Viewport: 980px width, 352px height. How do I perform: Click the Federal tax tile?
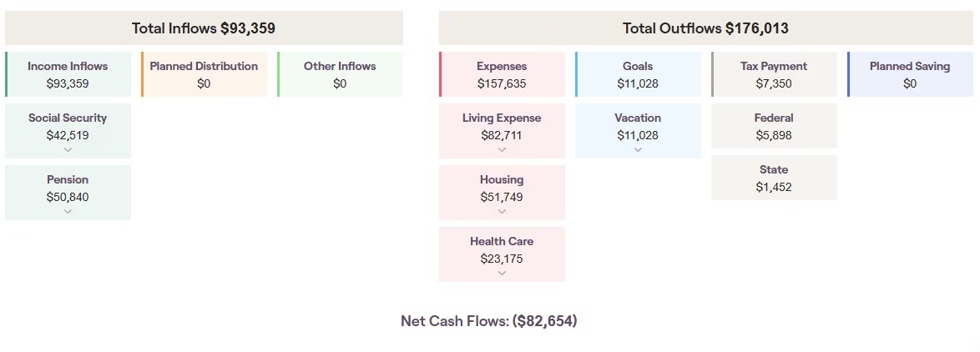pyautogui.click(x=774, y=126)
